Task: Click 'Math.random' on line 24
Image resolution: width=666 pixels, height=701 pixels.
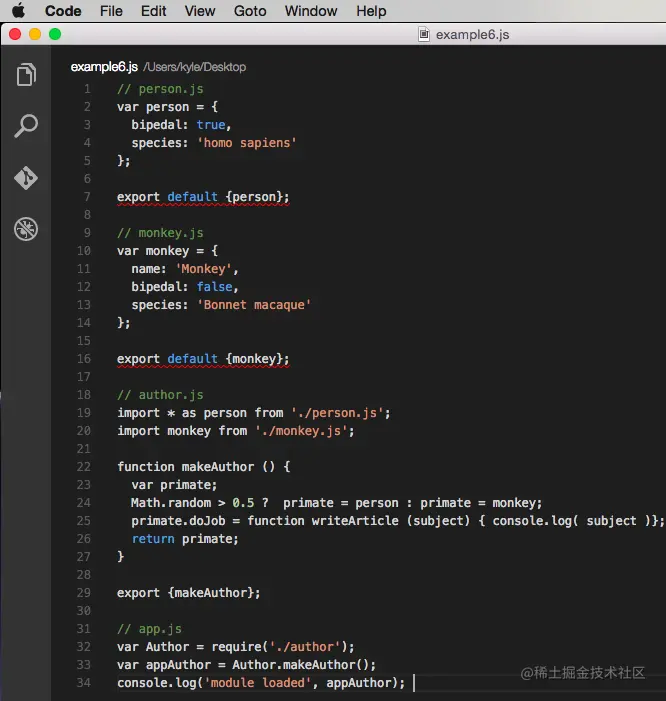Action: 171,503
